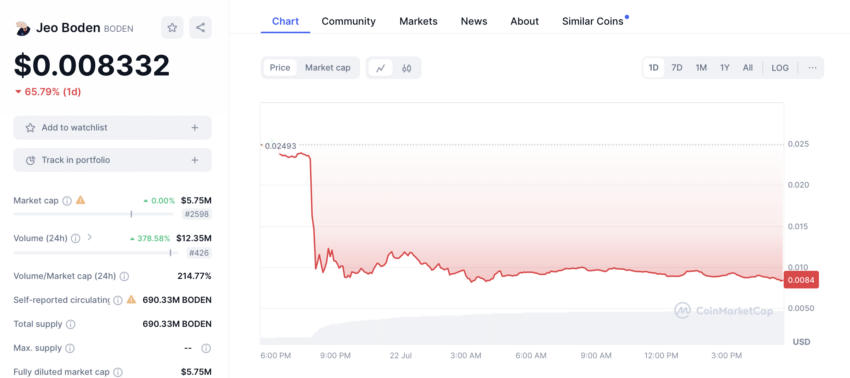The width and height of the screenshot is (850, 378).
Task: Expand Track in portfolio plus sign
Action: pyautogui.click(x=195, y=161)
